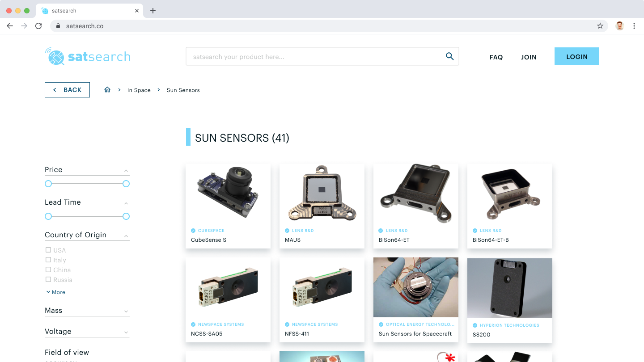Expand the Voltage filter section

(x=126, y=332)
